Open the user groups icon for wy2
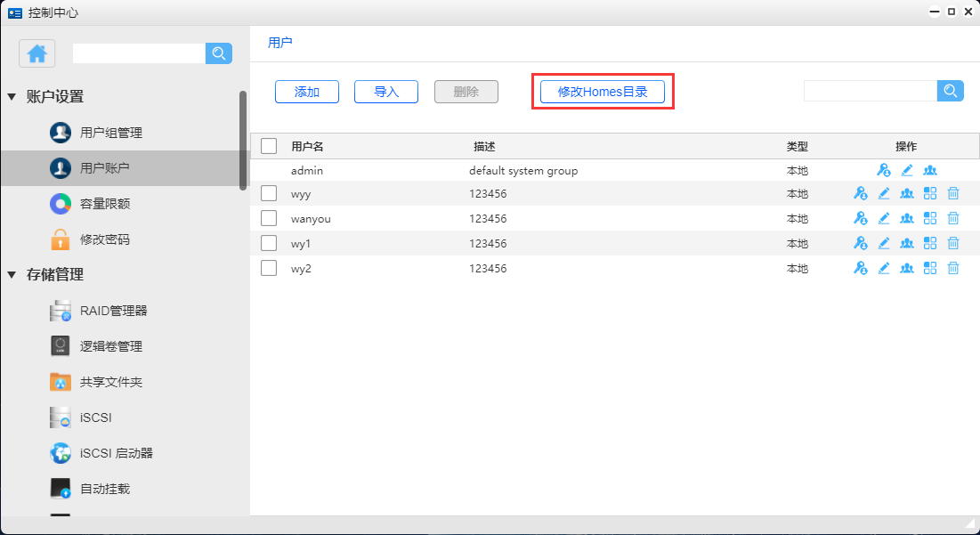The height and width of the screenshot is (535, 980). (x=907, y=268)
